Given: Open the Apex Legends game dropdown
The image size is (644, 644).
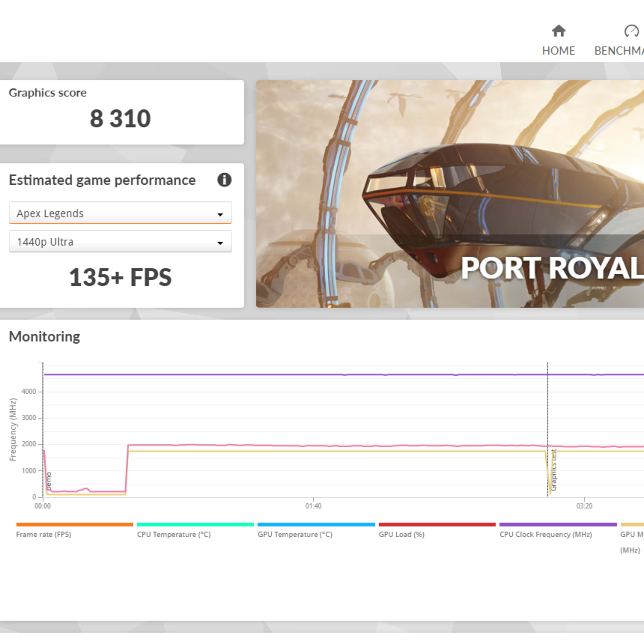Looking at the screenshot, I should [120, 213].
